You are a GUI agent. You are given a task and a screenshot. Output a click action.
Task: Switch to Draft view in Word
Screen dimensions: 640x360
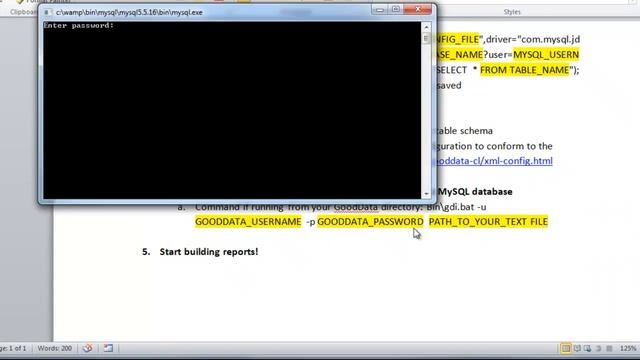point(609,349)
